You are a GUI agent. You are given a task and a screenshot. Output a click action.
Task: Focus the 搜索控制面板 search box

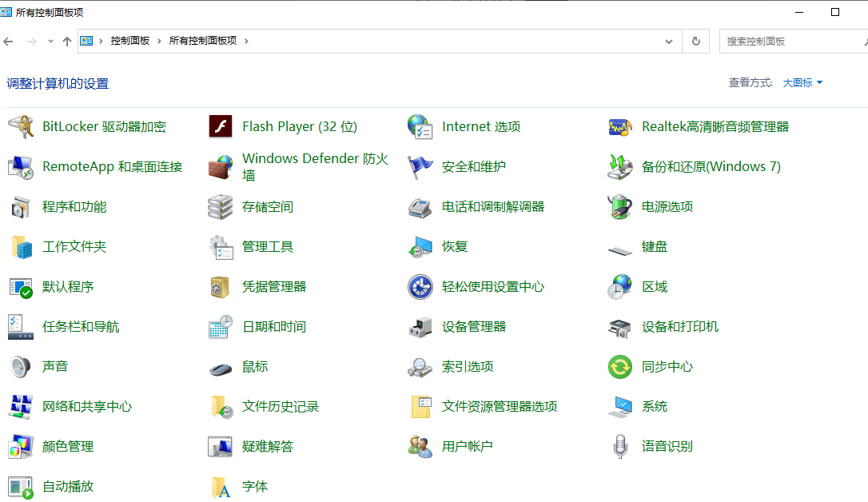[793, 42]
